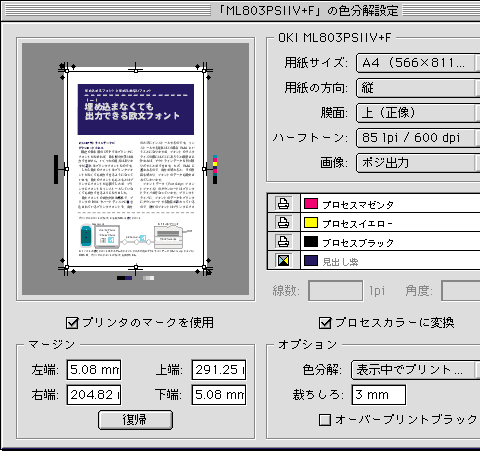Open the 用紙サイズ A4 dropdown
Viewport: 480px width, 451px height.
tap(418, 63)
